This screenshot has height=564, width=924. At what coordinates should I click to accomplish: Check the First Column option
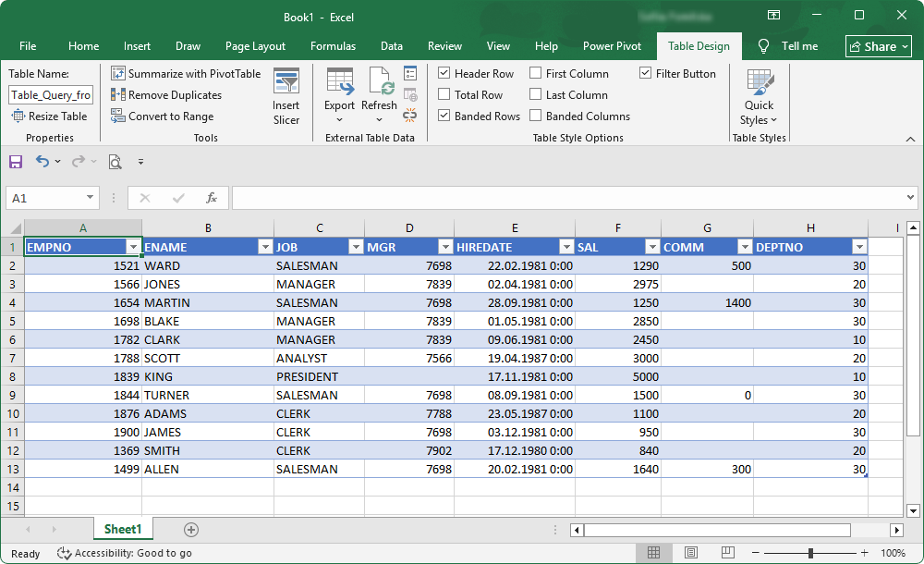pos(534,73)
